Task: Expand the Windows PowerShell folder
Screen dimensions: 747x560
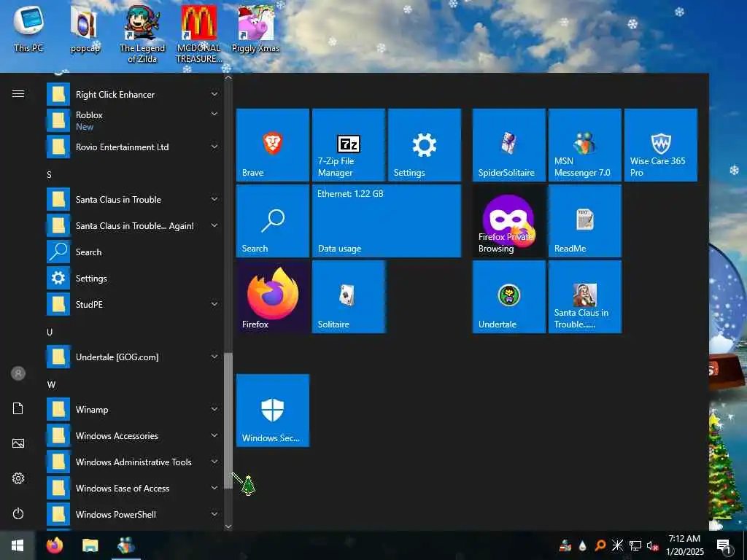Action: coord(214,514)
